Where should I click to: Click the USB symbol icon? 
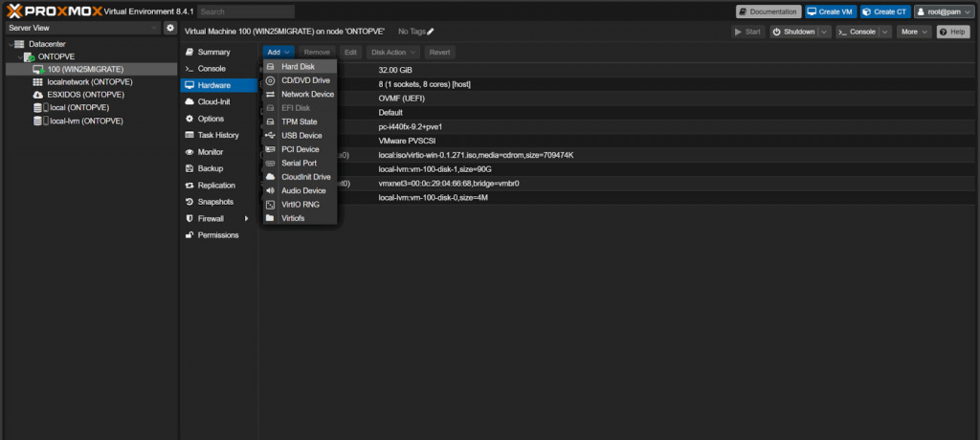270,135
